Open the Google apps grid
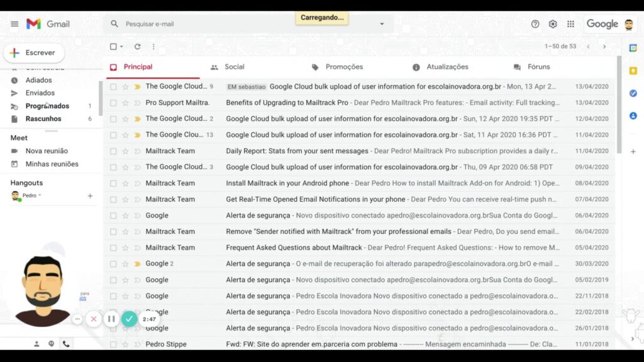 [570, 24]
